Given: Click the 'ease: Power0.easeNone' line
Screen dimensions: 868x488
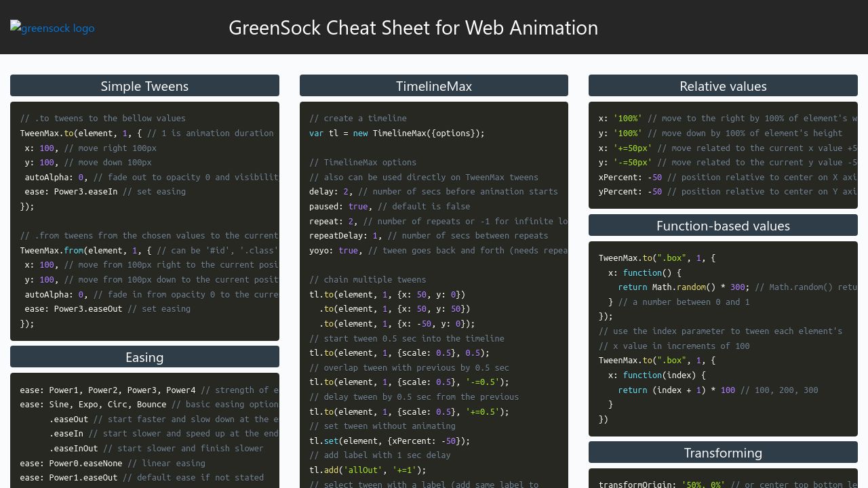Looking at the screenshot, I should (x=113, y=463).
